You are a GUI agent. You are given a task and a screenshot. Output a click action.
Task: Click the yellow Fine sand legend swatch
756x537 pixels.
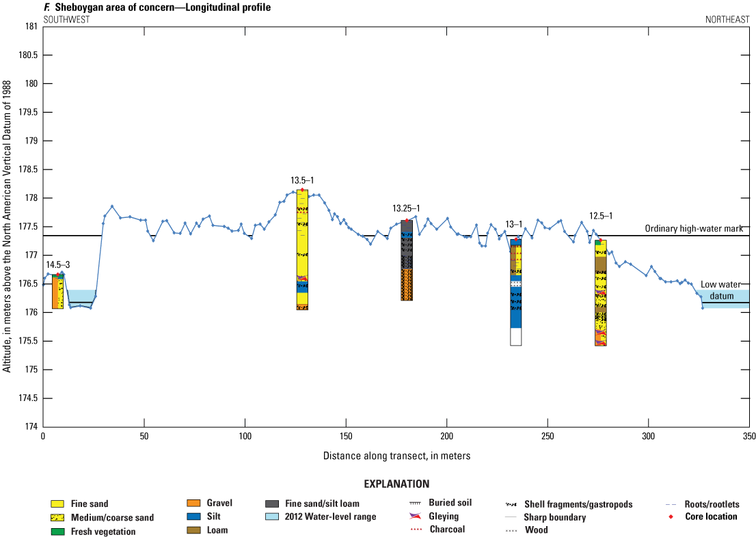59,504
